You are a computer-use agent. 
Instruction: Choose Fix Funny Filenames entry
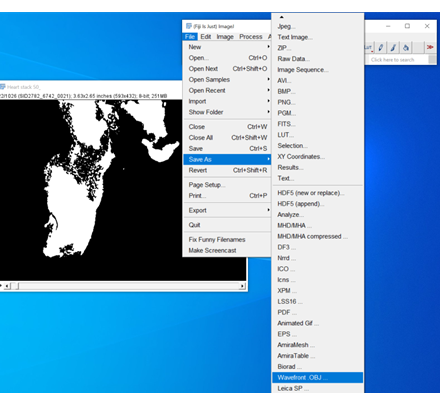click(x=227, y=239)
